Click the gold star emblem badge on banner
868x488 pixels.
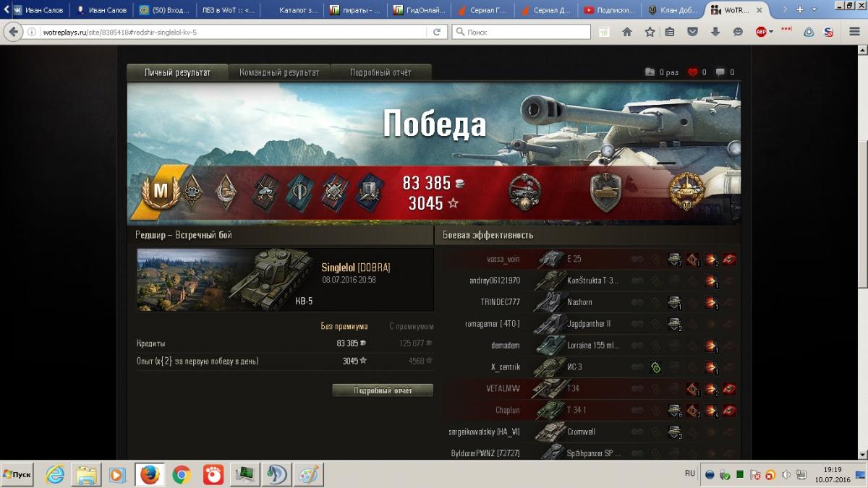point(685,192)
